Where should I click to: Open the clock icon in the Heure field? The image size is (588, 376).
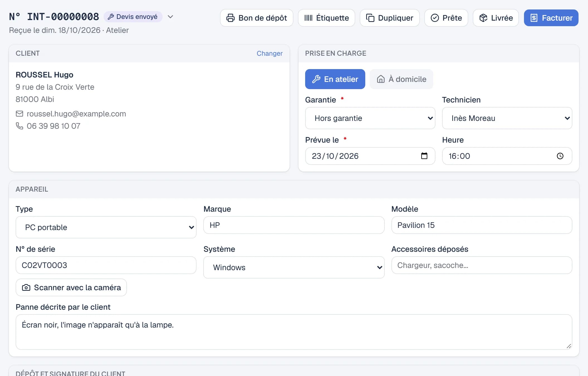tap(560, 156)
